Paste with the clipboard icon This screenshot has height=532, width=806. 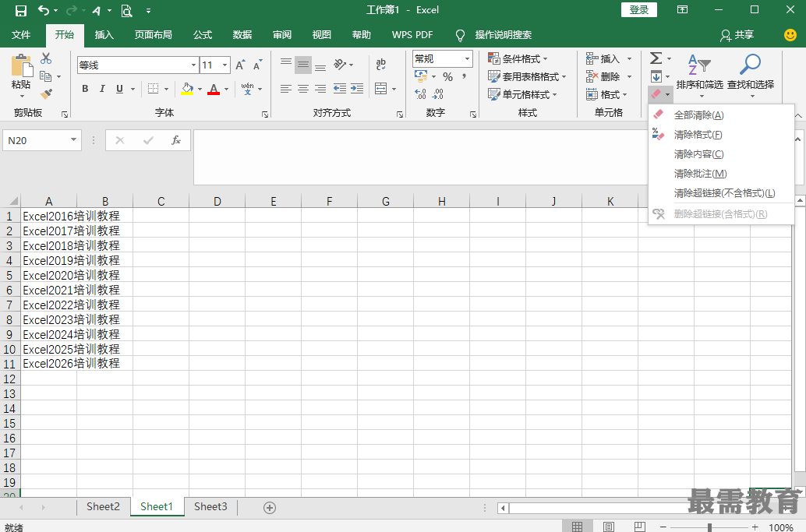coord(21,65)
